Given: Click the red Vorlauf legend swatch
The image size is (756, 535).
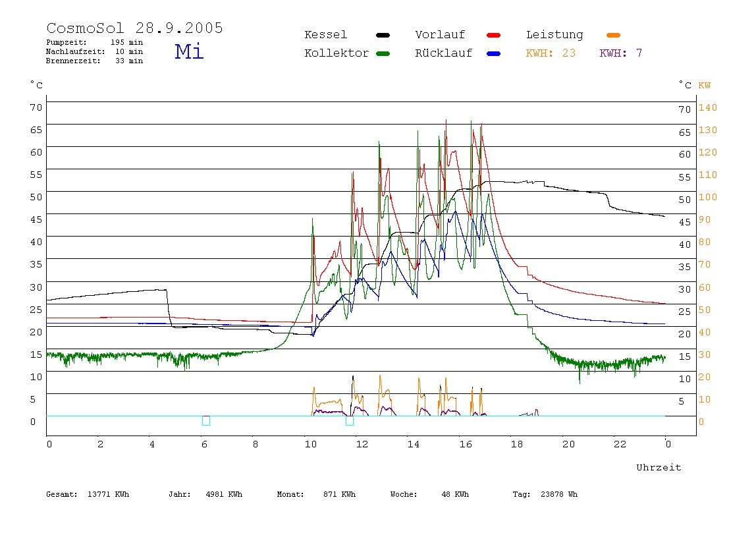Looking at the screenshot, I should click(x=494, y=35).
